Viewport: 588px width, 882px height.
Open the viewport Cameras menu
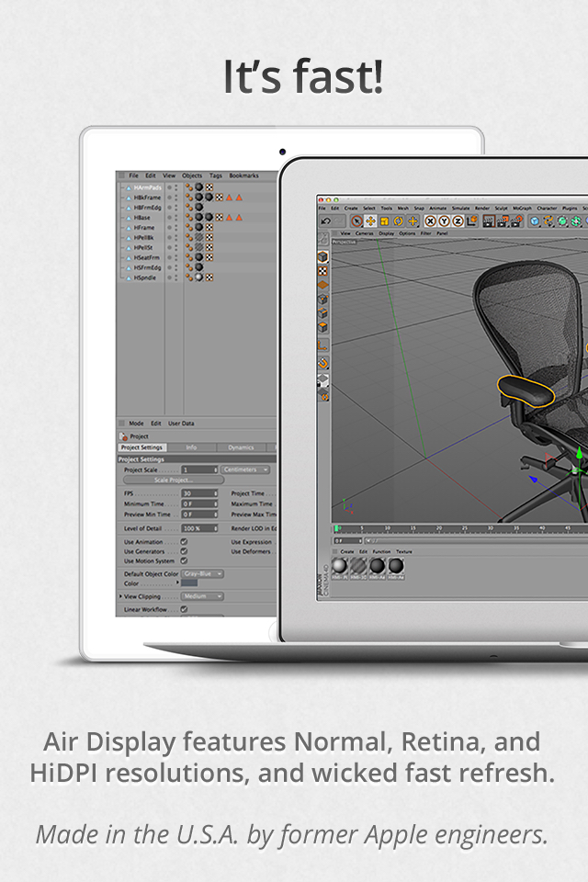click(364, 232)
